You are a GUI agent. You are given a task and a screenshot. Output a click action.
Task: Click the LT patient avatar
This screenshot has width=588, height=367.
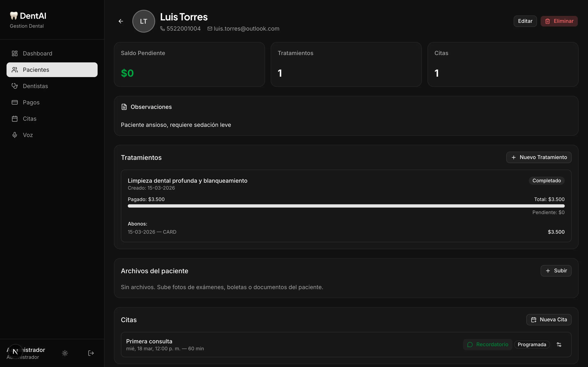click(144, 21)
